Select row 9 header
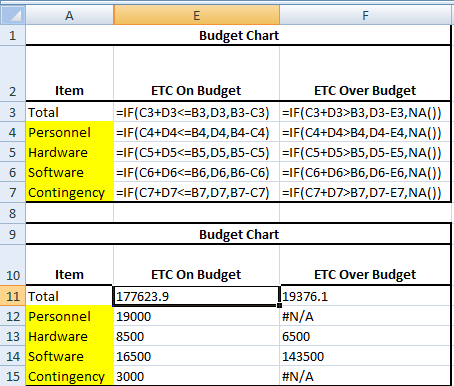 [13, 234]
